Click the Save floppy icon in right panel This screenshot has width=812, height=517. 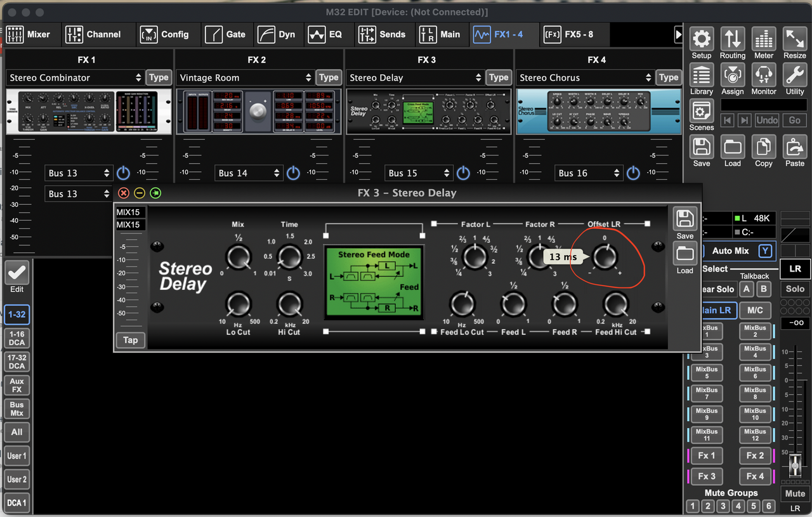click(x=701, y=147)
